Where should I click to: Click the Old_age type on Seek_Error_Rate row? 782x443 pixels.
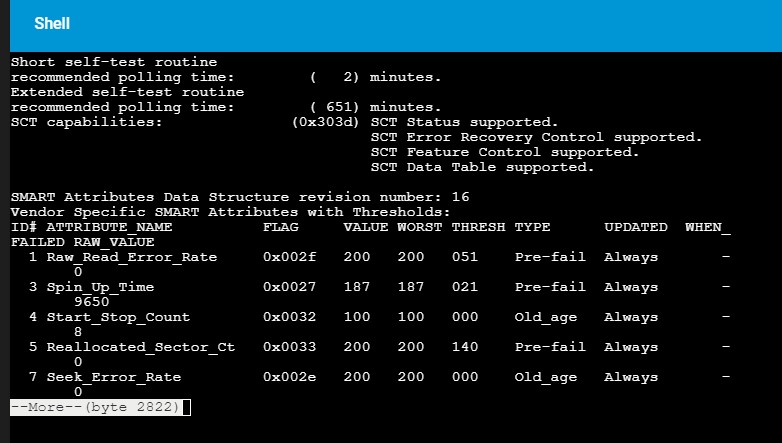coord(546,378)
